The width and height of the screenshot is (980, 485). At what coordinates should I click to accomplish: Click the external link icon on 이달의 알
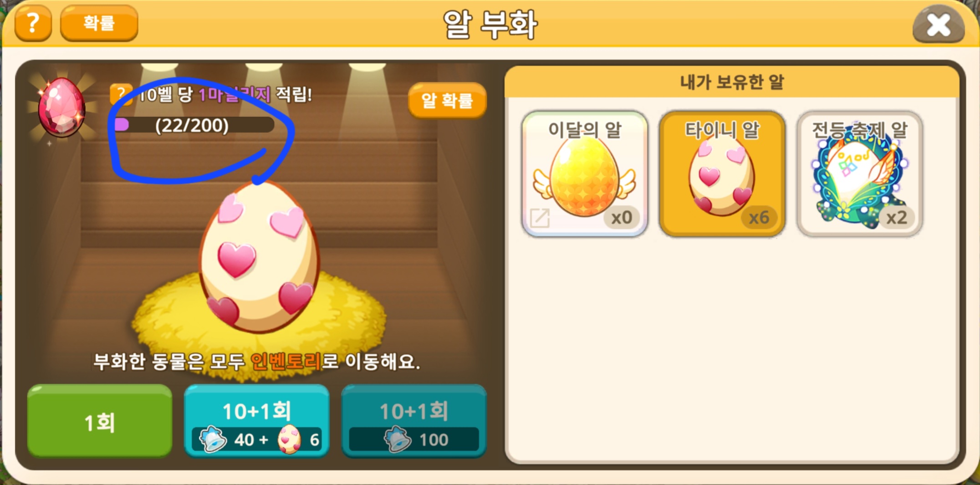(540, 218)
